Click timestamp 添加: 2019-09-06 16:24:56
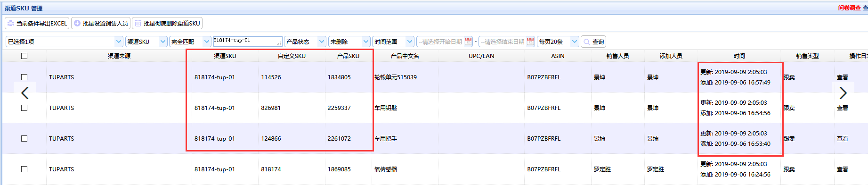 tap(735, 174)
